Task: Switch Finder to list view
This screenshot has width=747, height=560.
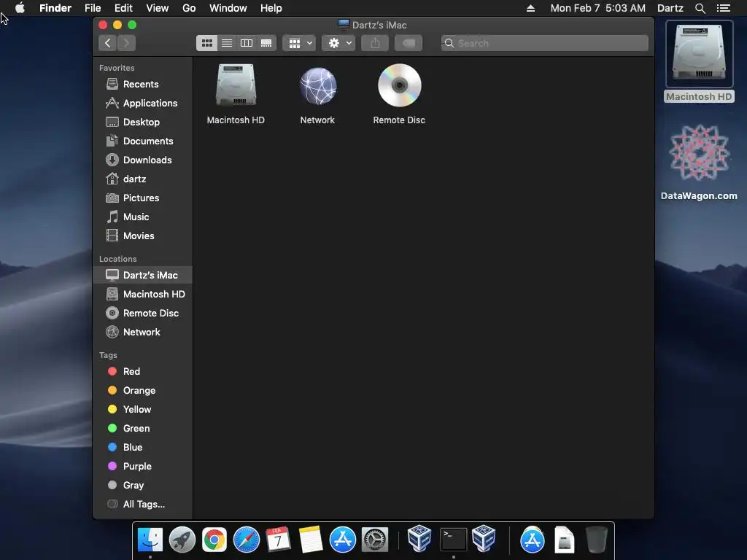Action: tap(227, 43)
